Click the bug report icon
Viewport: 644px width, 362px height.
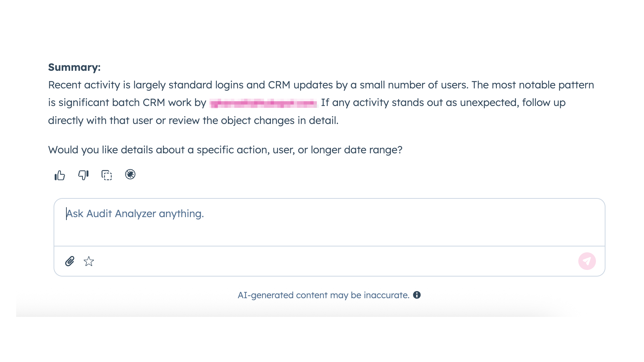[x=130, y=175]
